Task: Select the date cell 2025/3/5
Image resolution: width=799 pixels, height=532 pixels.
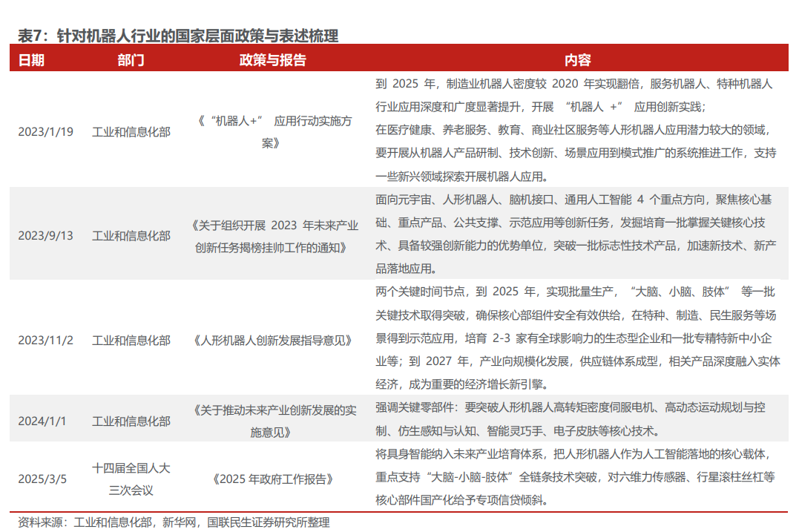Action: [x=42, y=479]
